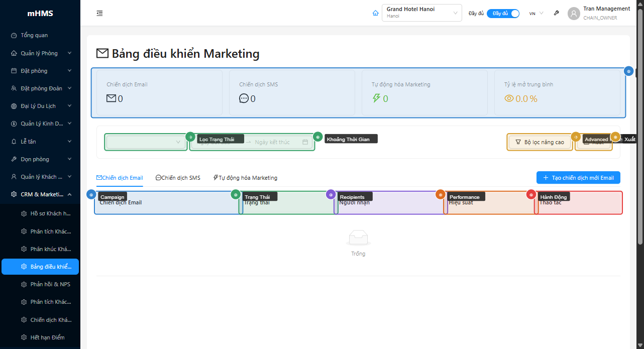Screen dimensions: 644x349
Task: Open the VN language dropdown
Action: (535, 13)
